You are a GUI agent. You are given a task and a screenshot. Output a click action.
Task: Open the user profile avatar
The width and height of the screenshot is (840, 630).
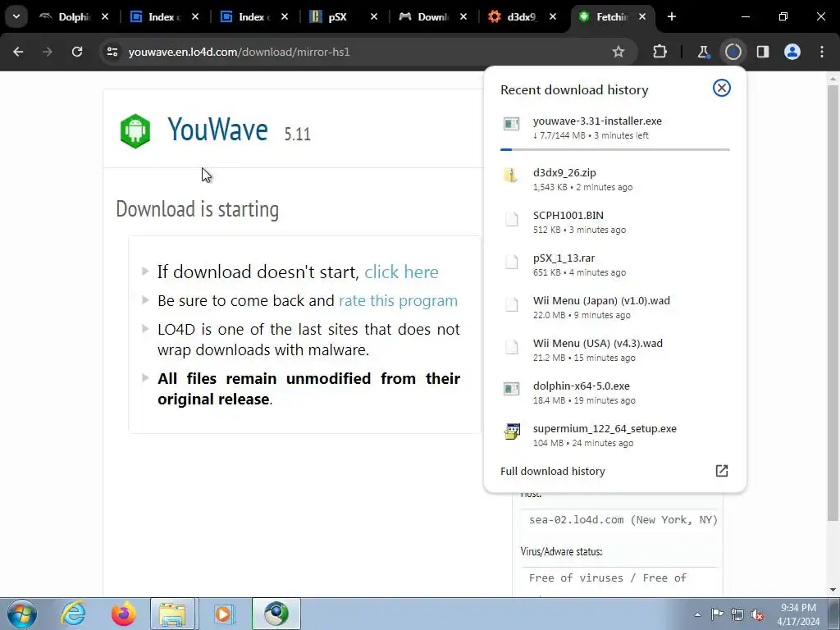792,52
